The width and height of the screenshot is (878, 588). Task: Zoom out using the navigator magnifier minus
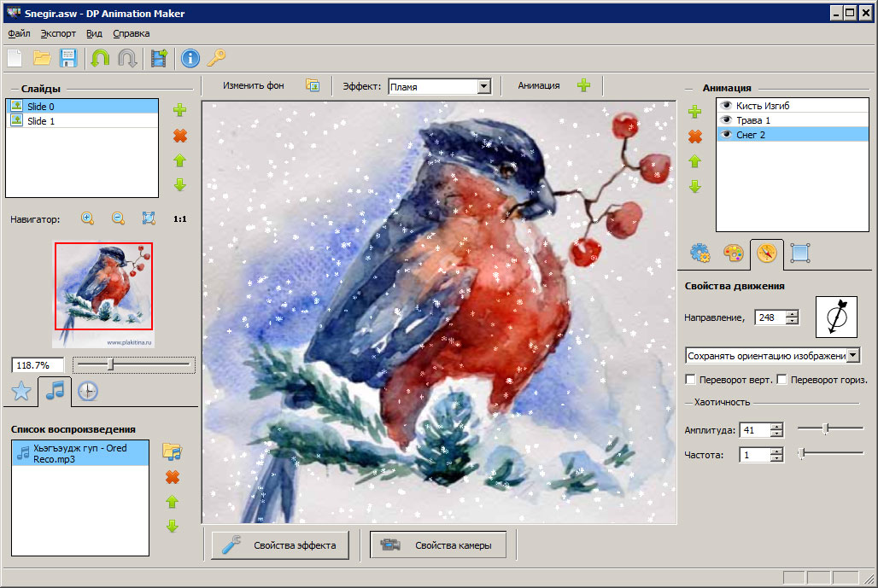tap(118, 218)
